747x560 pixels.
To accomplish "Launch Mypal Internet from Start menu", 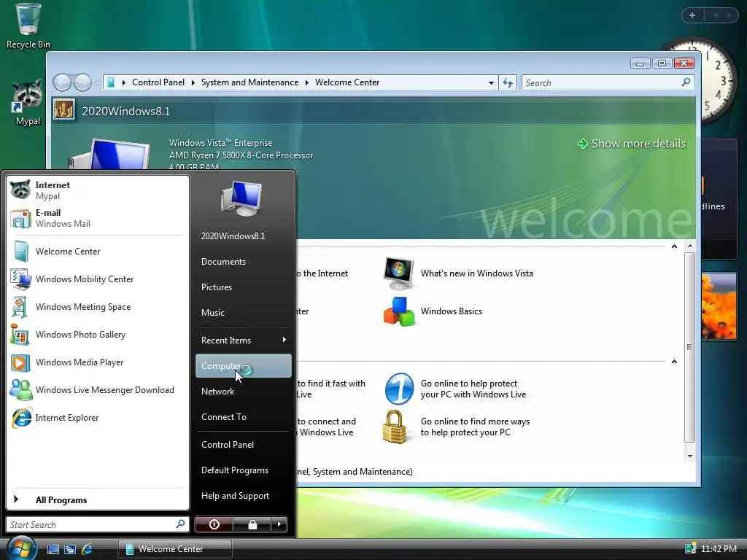I will 98,190.
